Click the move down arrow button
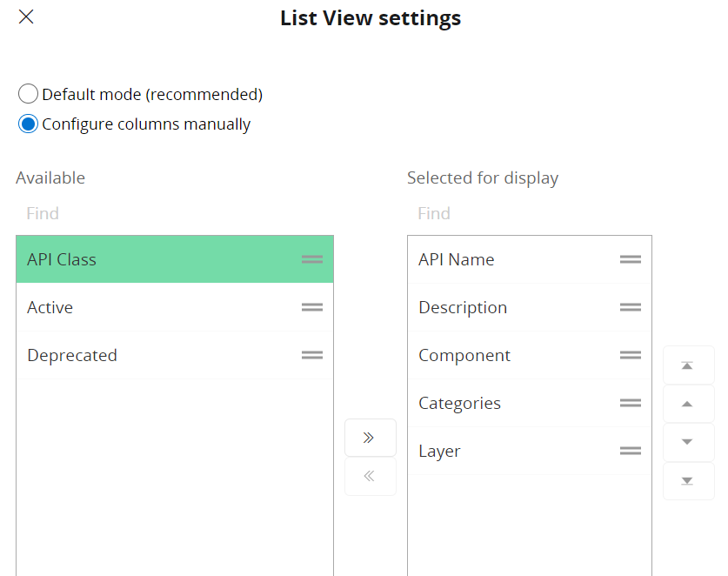 tap(687, 442)
